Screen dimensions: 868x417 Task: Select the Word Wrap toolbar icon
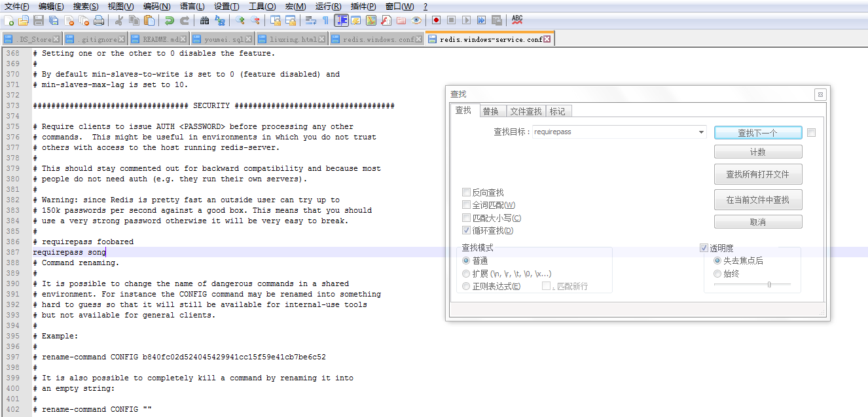coord(308,20)
